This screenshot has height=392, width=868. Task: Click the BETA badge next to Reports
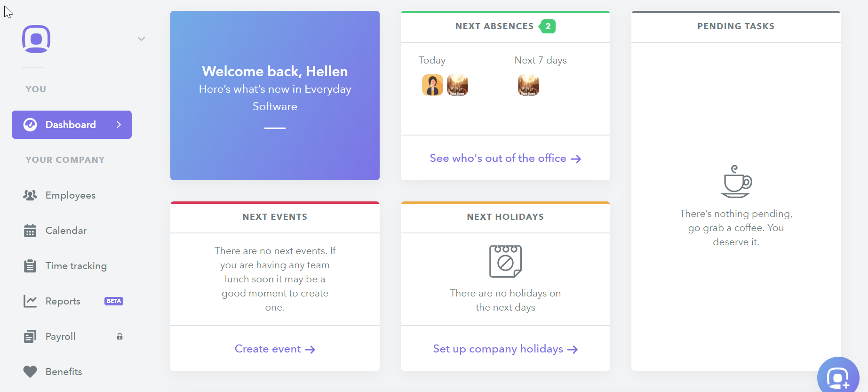tap(114, 301)
